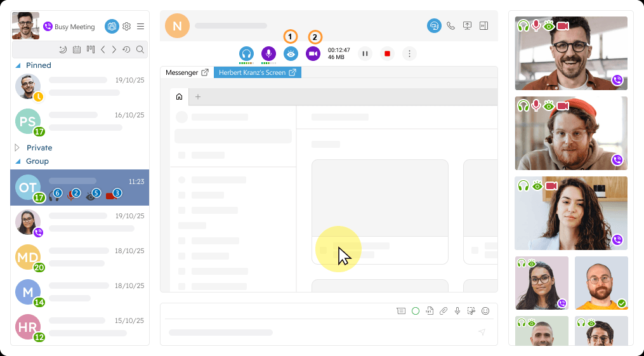Click the file document icon in the composer toolbar
Viewport: 644px width, 356px height.
430,311
